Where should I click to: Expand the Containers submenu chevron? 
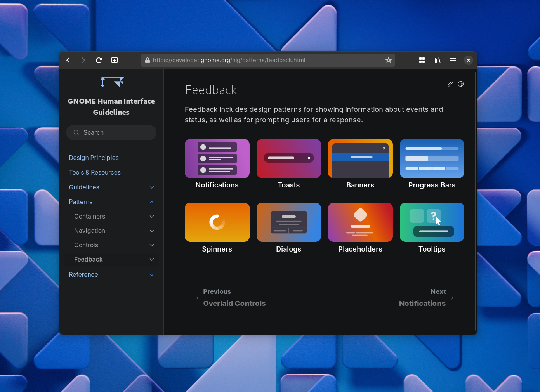click(x=152, y=217)
